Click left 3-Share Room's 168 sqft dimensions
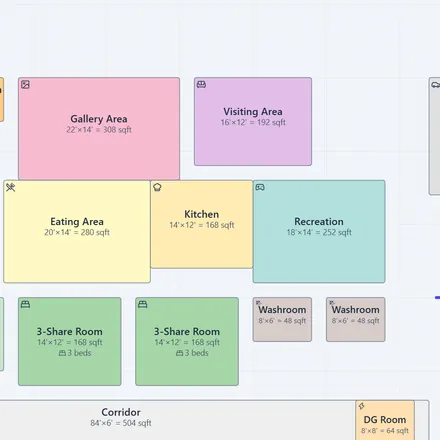 70,342
